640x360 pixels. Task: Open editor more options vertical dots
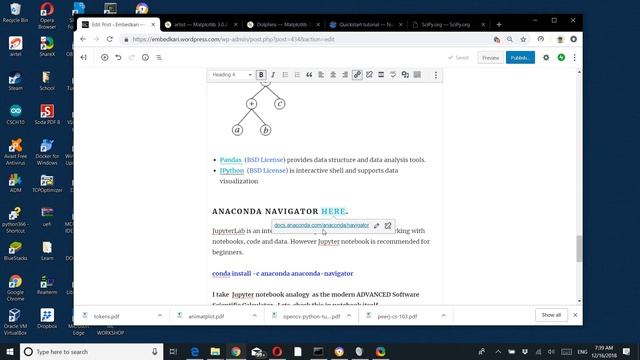575,58
